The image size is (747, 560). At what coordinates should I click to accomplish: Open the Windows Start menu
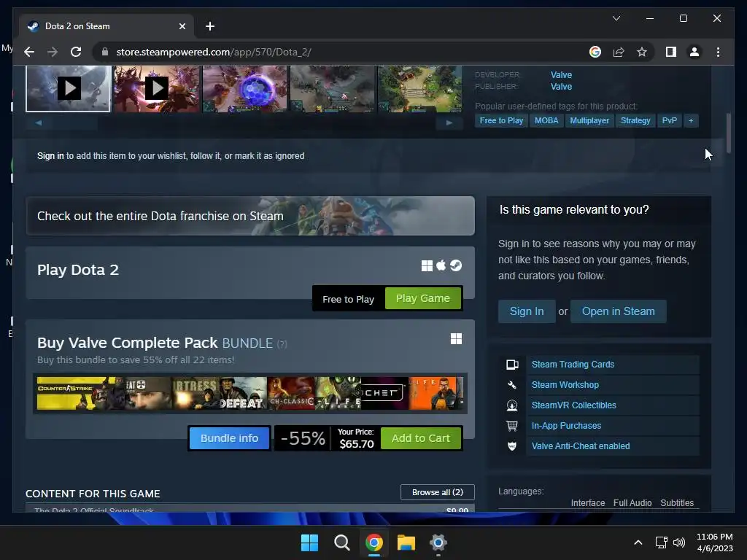coord(309,542)
